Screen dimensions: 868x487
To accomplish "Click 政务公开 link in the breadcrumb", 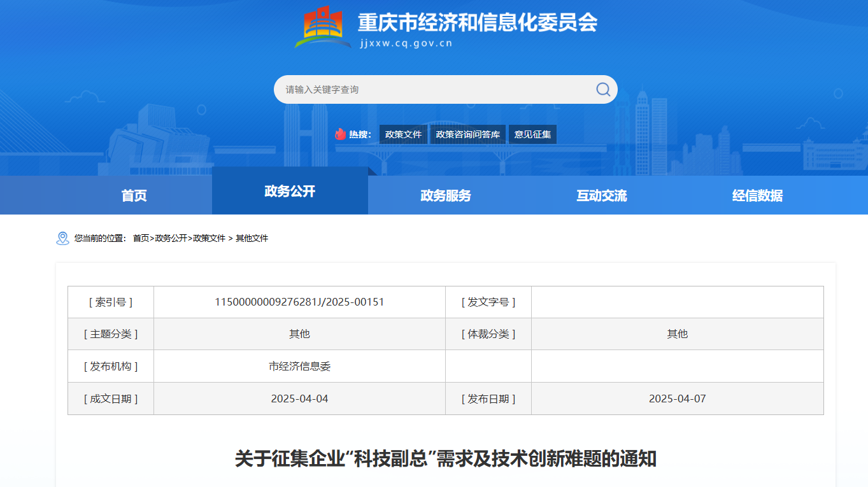I will (171, 238).
